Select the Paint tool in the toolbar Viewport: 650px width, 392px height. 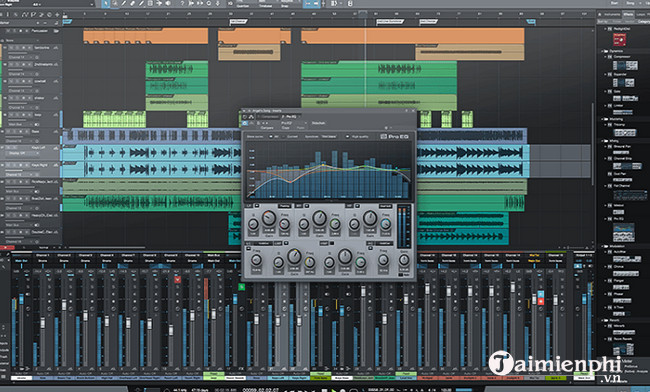pos(141,3)
